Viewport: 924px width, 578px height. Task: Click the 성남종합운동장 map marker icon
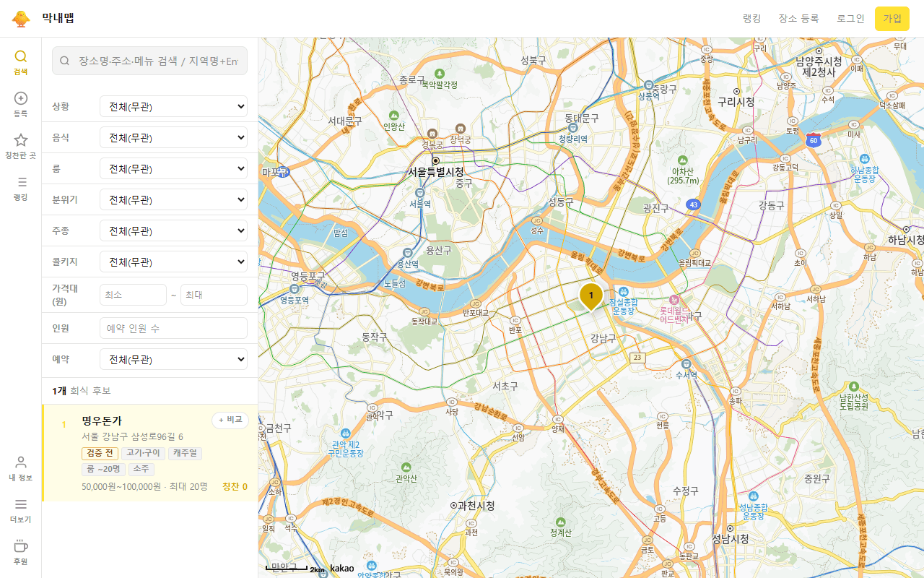click(x=752, y=496)
